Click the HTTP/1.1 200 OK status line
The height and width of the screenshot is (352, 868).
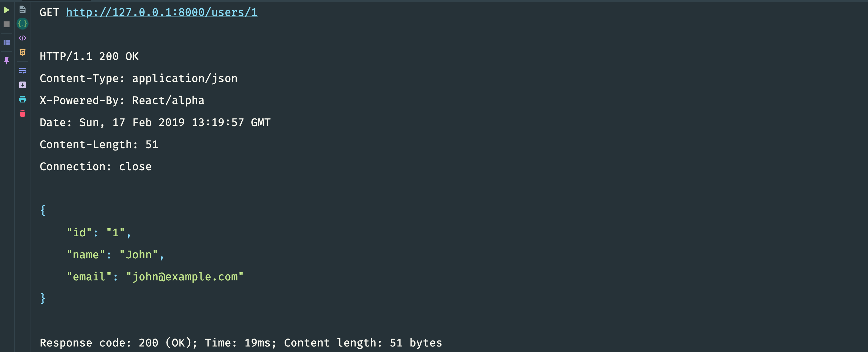pyautogui.click(x=89, y=56)
